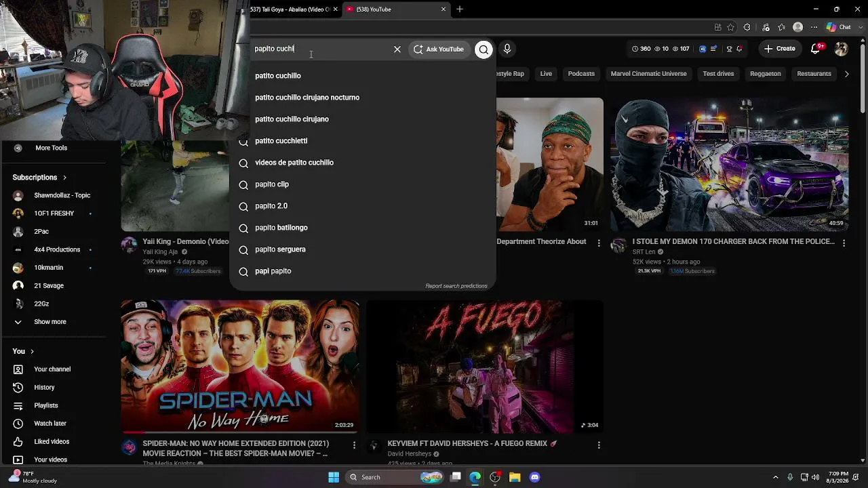Bookmark this page with the star icon

(730, 27)
